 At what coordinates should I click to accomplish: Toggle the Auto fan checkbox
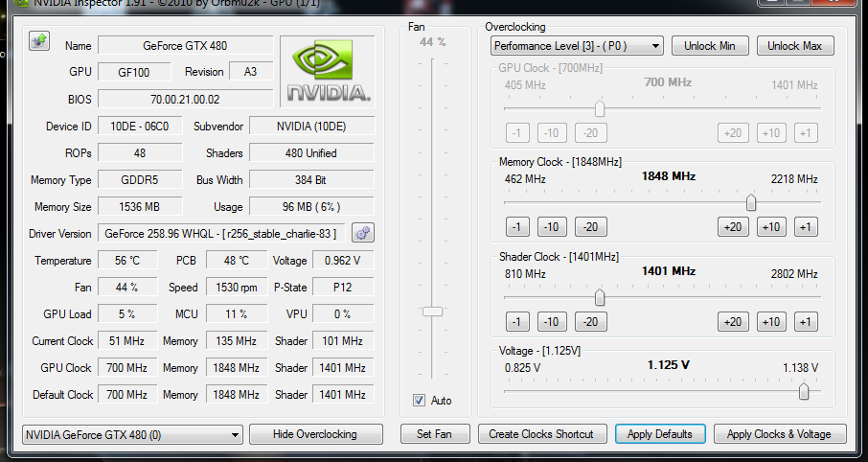(419, 400)
